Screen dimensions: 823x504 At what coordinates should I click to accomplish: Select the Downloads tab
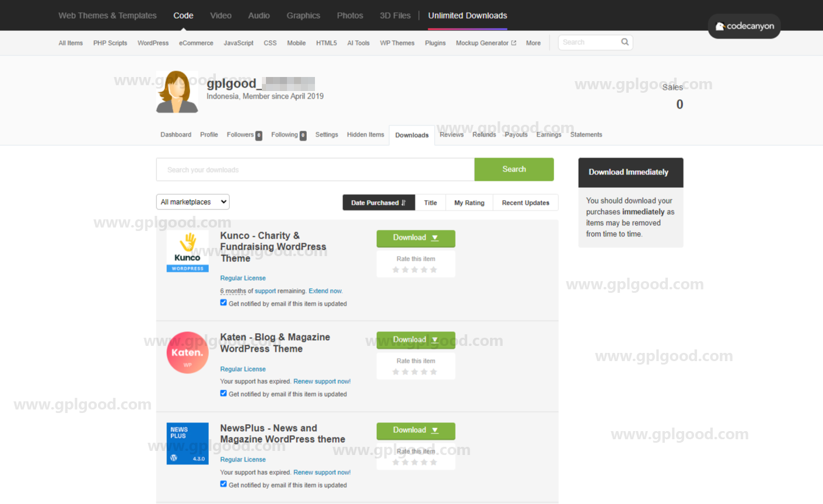click(412, 135)
